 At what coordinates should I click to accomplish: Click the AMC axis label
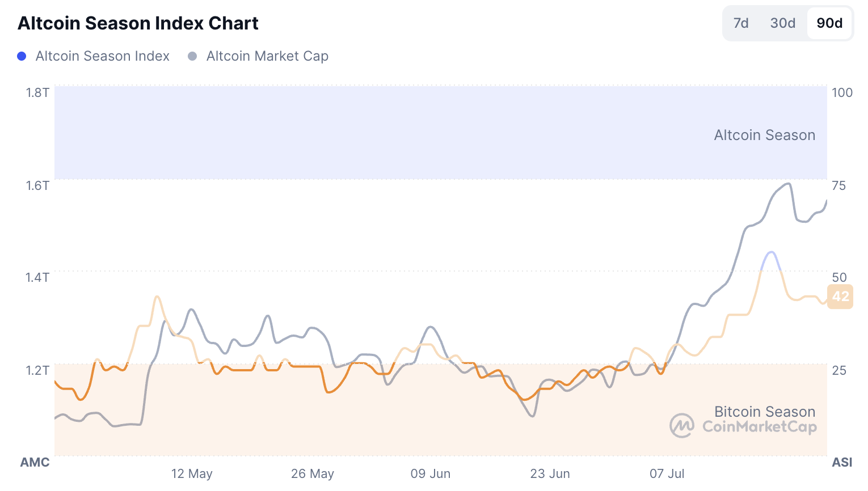[x=35, y=462]
